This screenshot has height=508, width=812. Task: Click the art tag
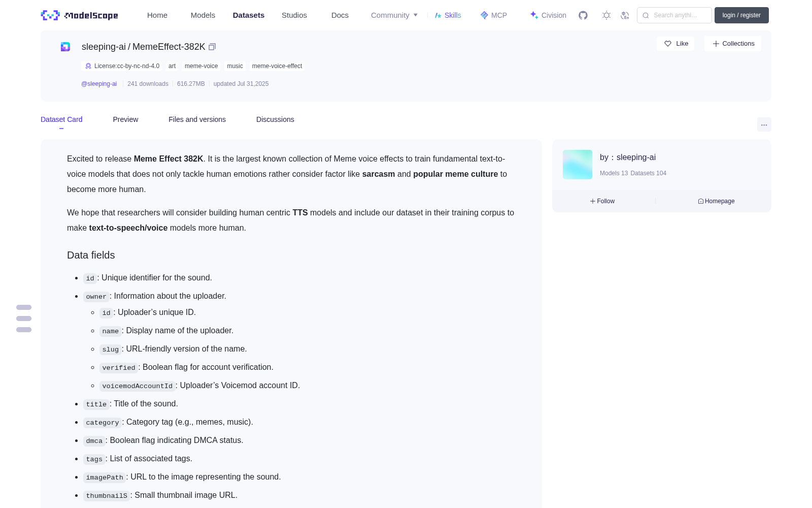pyautogui.click(x=172, y=66)
